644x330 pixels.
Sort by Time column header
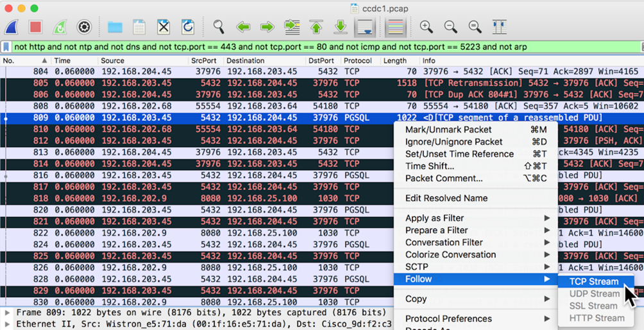75,60
